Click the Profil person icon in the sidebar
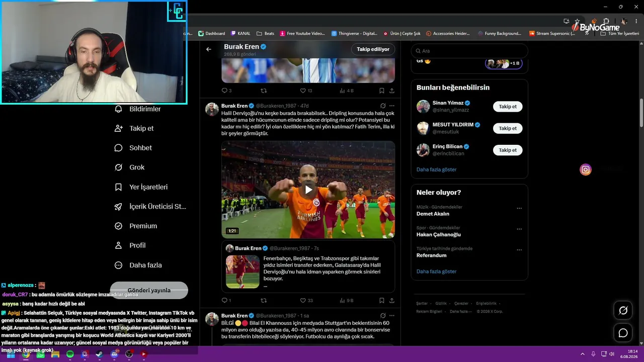 (119, 245)
